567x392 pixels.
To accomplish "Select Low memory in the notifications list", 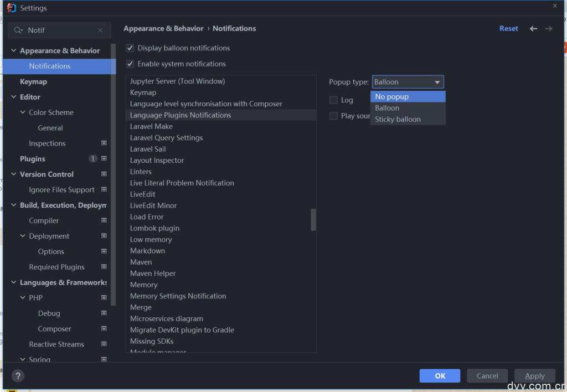I will 151,239.
